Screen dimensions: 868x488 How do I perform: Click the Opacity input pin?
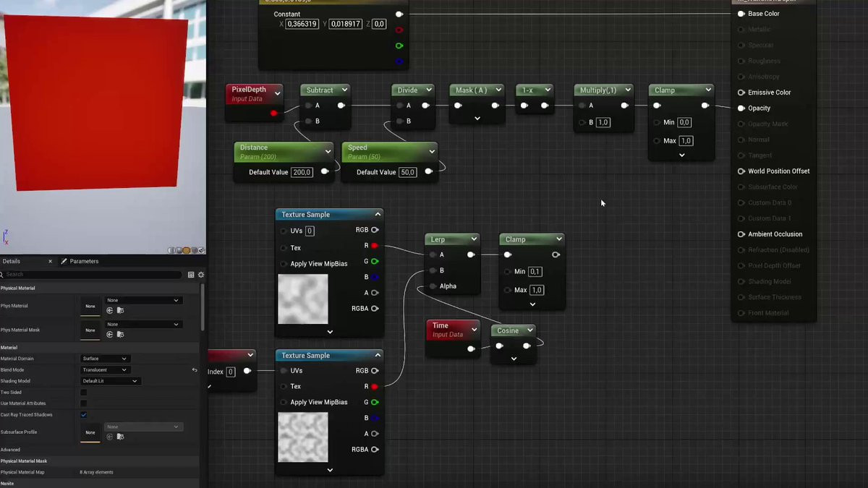741,108
